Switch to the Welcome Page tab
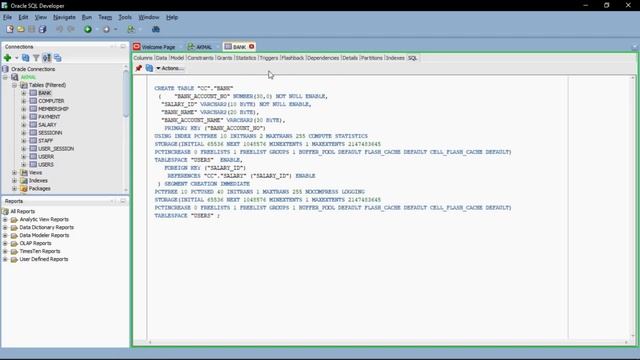Screen dimensions: 640x360 [x=155, y=47]
